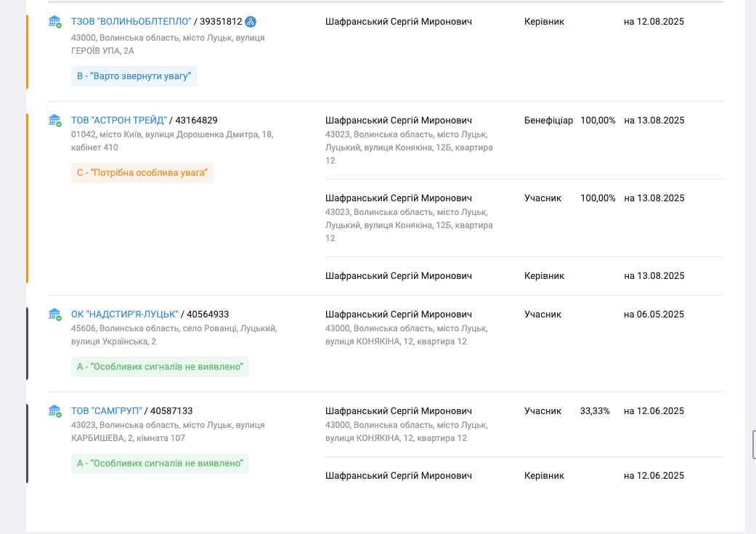Image resolution: width=756 pixels, height=534 pixels.
Task: Click the EDRPOU code 43164829
Action: 196,121
